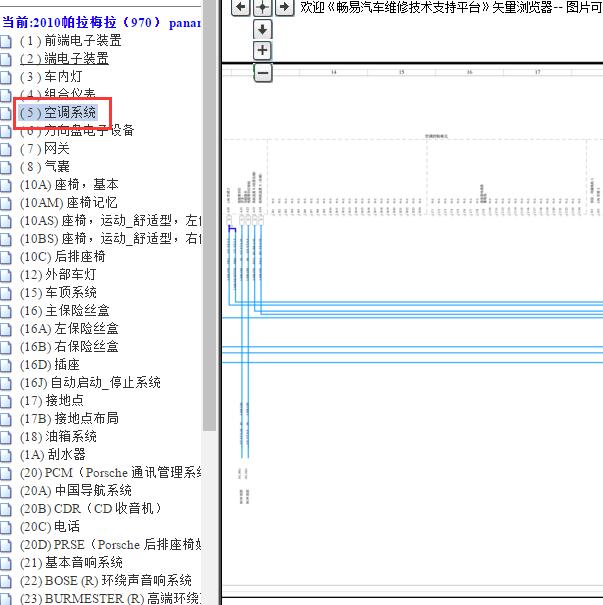Open (20B) CDR（CD 收音机）entry
The image size is (603, 605).
coord(90,509)
